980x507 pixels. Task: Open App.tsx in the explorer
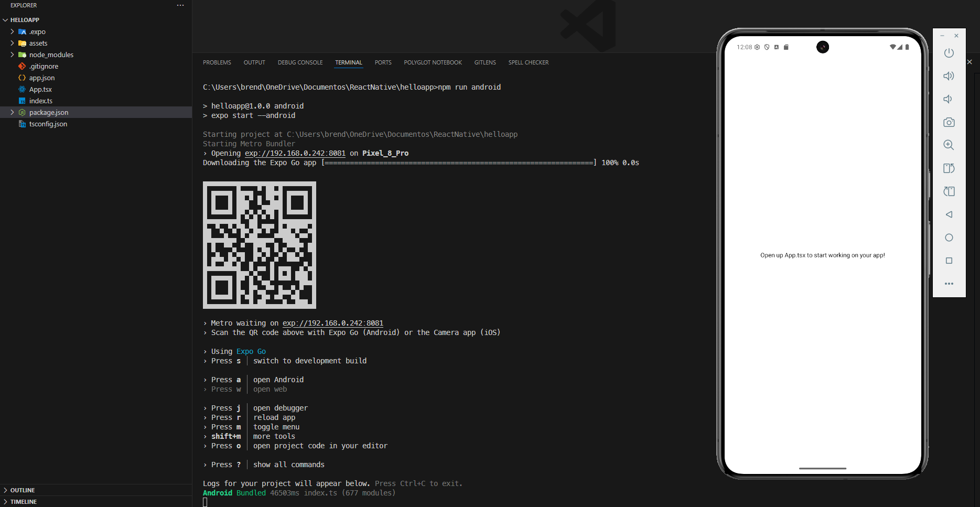(40, 89)
